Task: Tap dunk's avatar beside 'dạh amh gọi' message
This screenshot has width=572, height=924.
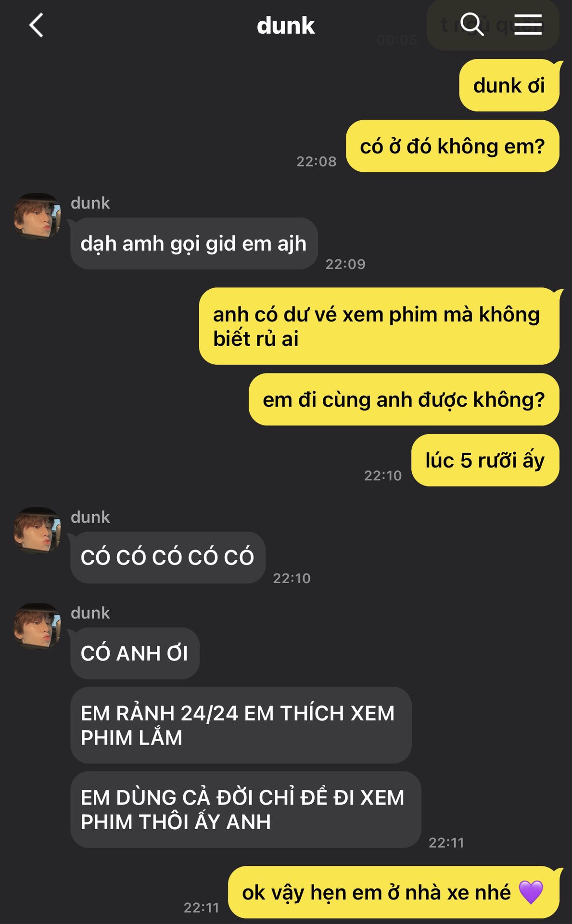Action: tap(37, 216)
